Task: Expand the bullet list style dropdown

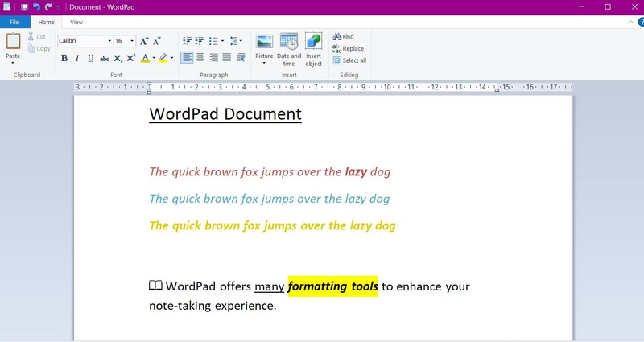Action: 223,41
